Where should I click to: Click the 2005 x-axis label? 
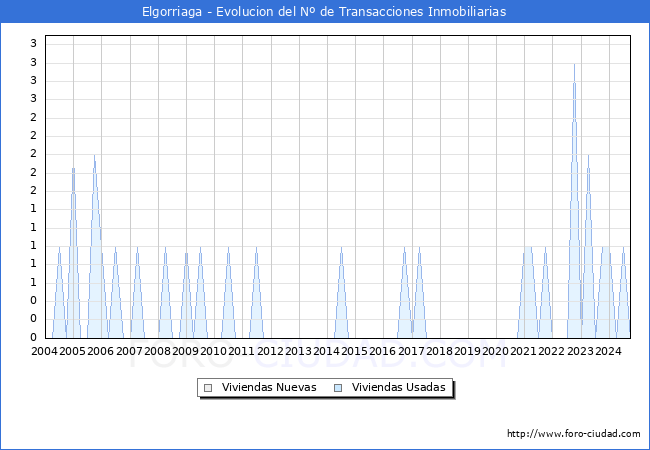tap(73, 351)
